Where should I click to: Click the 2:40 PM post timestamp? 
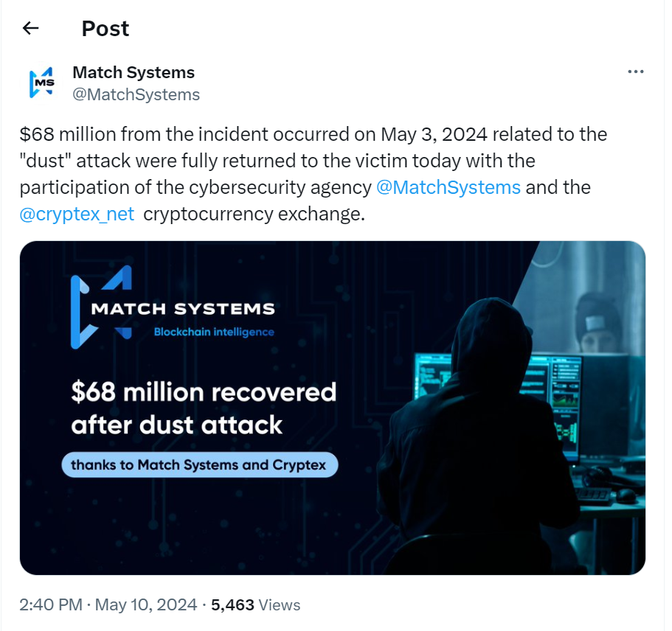point(51,605)
